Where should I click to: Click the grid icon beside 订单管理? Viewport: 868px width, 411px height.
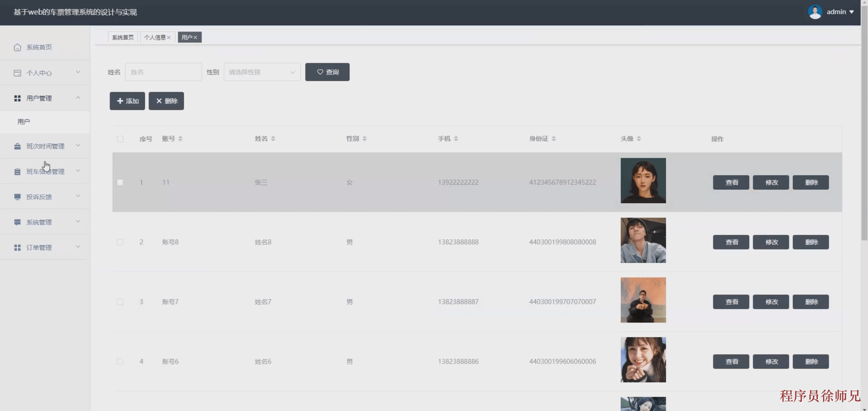point(17,248)
